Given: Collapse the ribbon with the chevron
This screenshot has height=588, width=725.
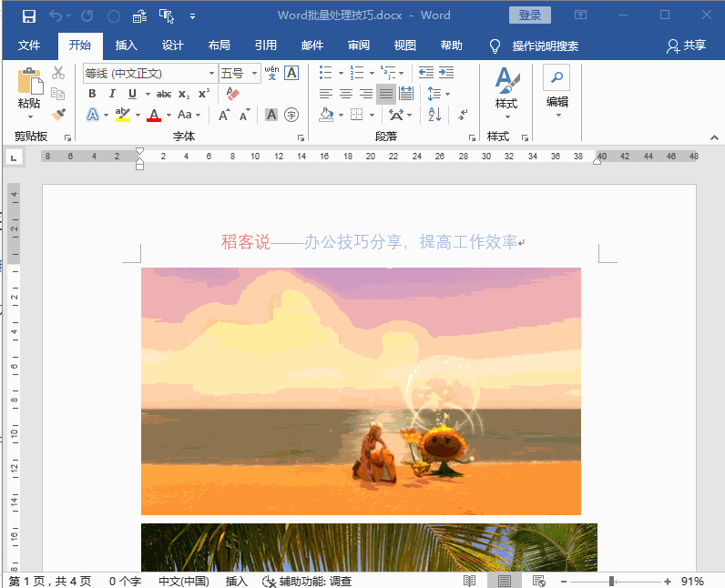Looking at the screenshot, I should [714, 137].
